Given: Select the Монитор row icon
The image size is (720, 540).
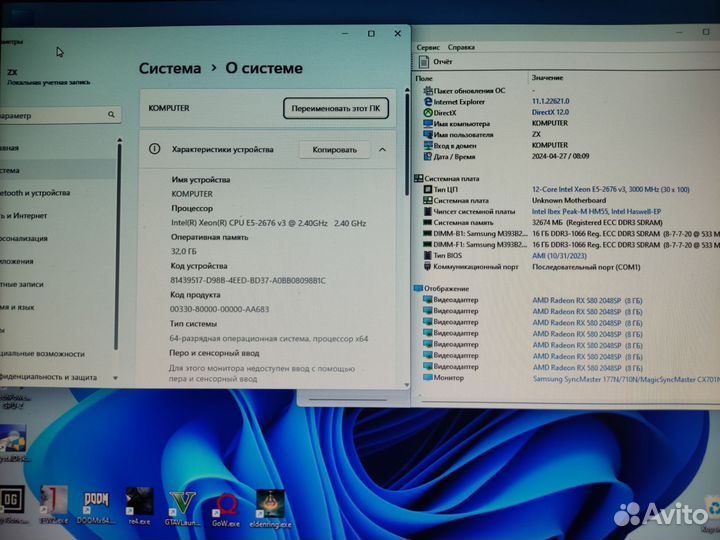Looking at the screenshot, I should 428,377.
